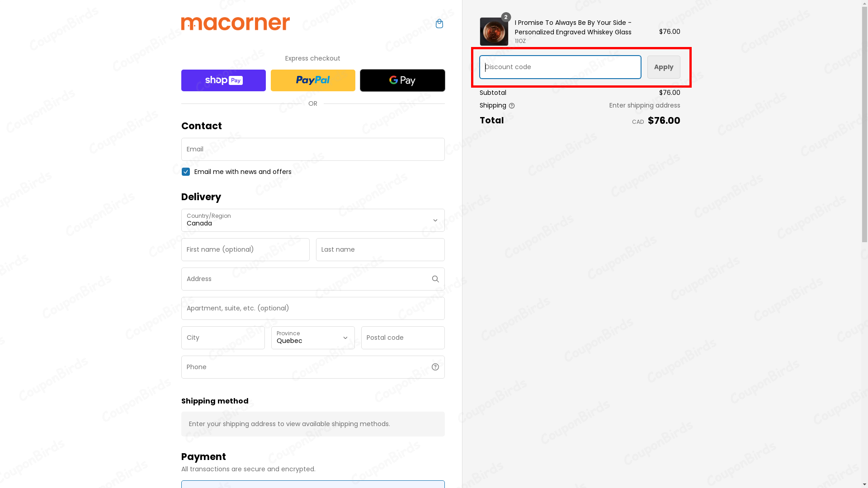Click the Discount code input field
This screenshot has height=488, width=868.
[560, 67]
